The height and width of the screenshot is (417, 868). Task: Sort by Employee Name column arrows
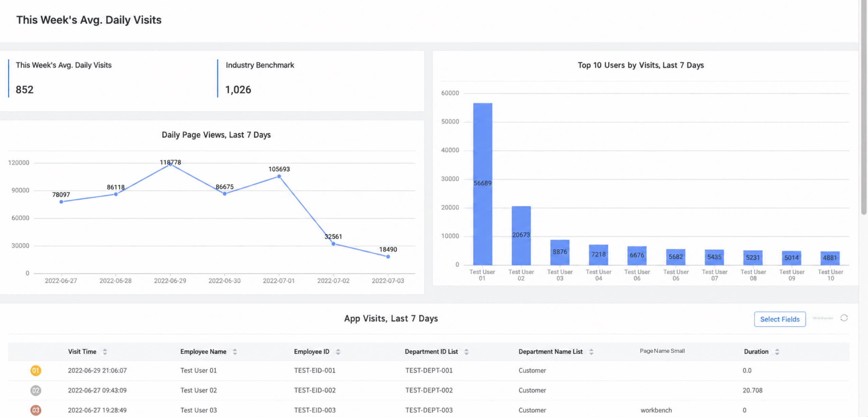point(235,352)
